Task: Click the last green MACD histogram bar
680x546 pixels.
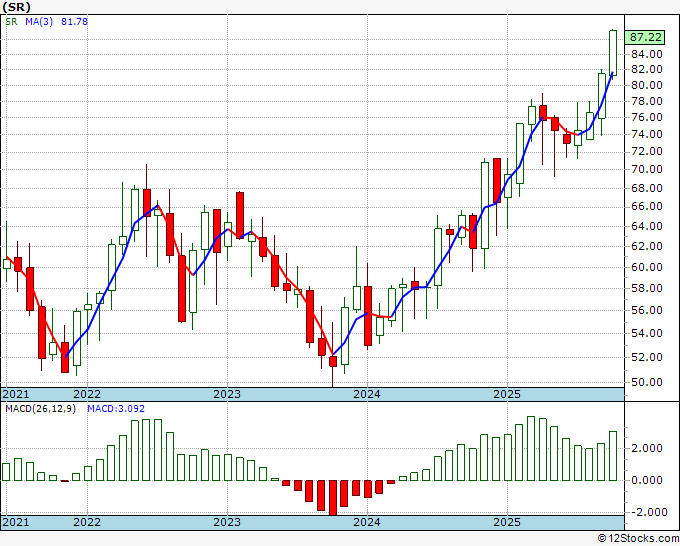Action: click(613, 456)
